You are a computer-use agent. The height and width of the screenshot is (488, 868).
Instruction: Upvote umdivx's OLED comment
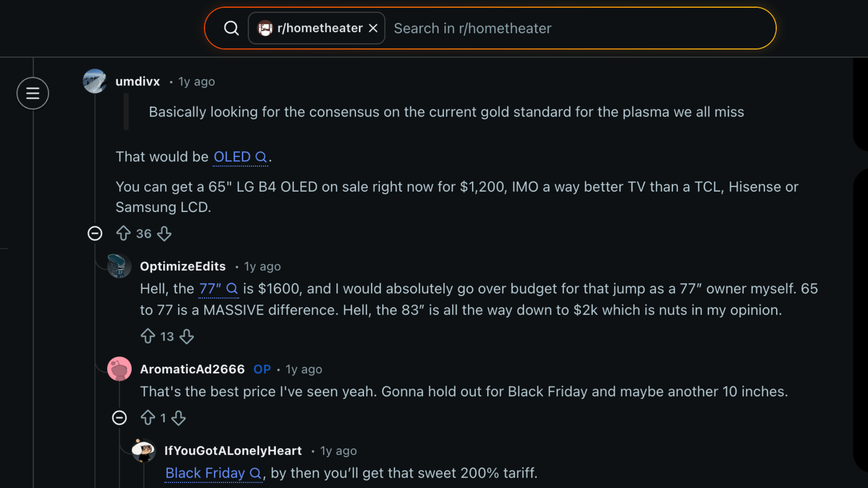coord(123,234)
